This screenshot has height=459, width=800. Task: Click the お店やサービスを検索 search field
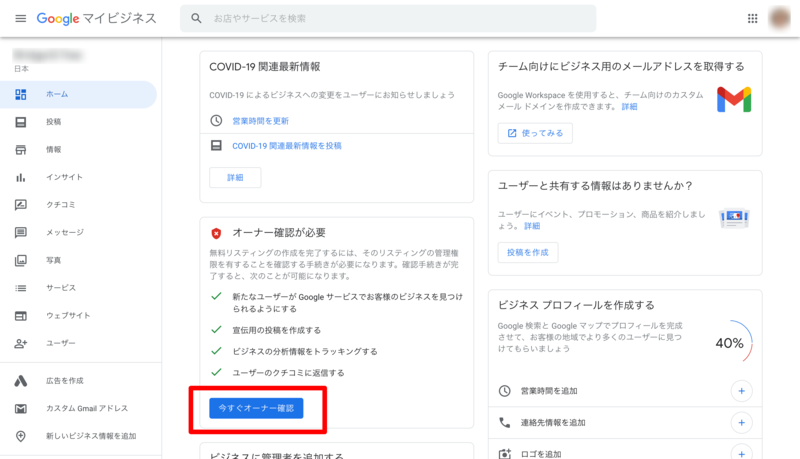pyautogui.click(x=388, y=18)
